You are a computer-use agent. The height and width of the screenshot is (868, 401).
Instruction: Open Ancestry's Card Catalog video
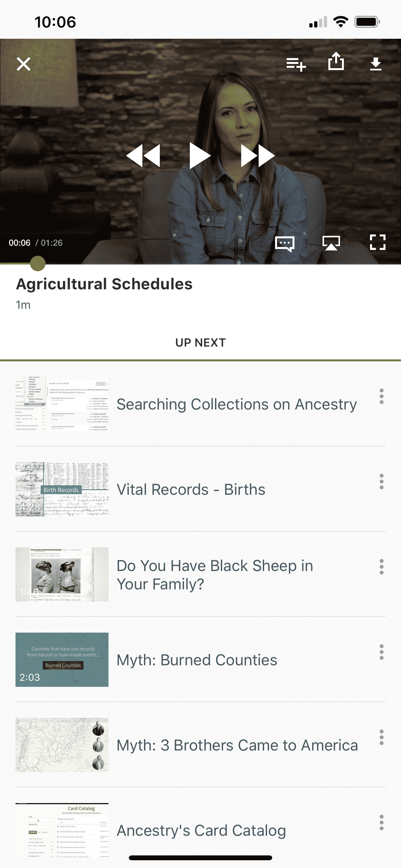[x=201, y=830]
